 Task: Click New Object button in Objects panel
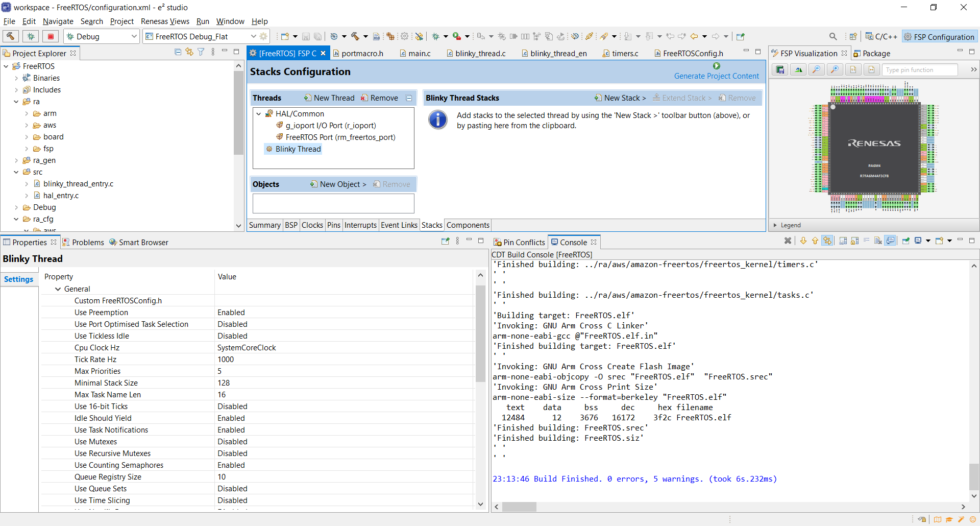pyautogui.click(x=338, y=184)
